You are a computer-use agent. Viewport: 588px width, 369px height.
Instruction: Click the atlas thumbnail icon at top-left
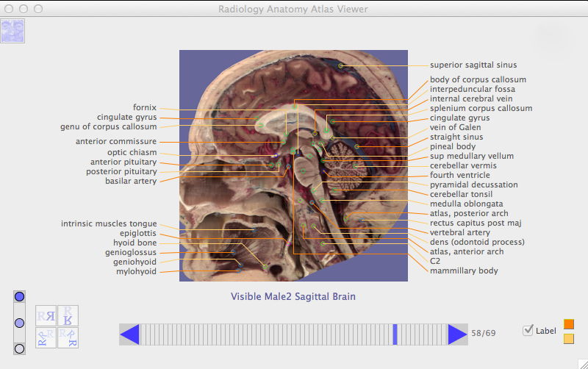pyautogui.click(x=13, y=32)
